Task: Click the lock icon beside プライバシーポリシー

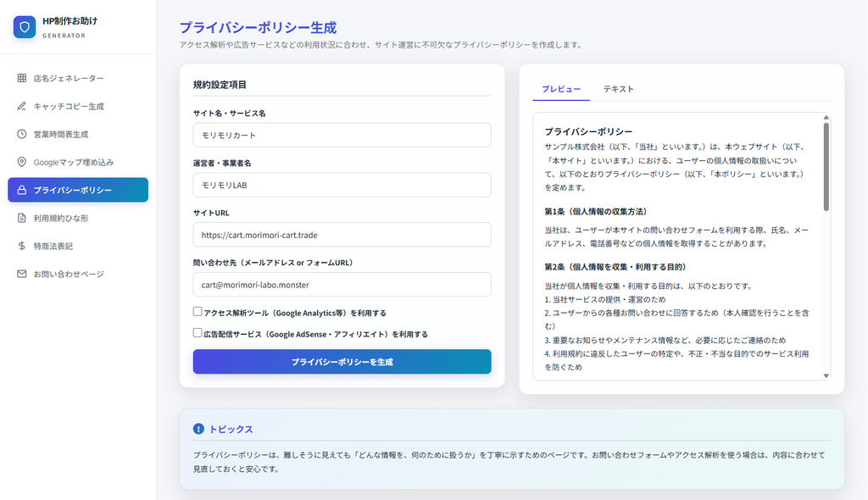Action: (x=21, y=190)
